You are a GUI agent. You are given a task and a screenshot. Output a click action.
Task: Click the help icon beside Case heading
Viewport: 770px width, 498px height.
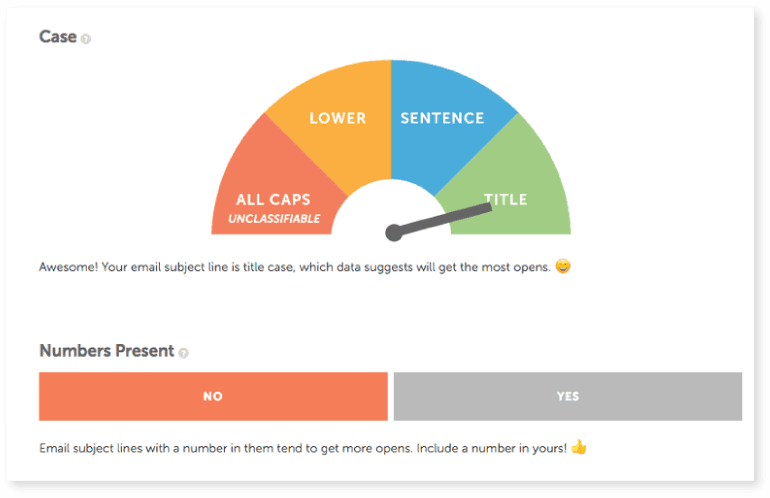click(x=86, y=39)
